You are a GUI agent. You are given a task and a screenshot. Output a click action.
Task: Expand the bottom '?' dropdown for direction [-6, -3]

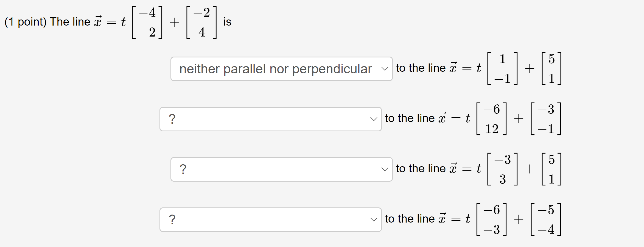(x=270, y=220)
